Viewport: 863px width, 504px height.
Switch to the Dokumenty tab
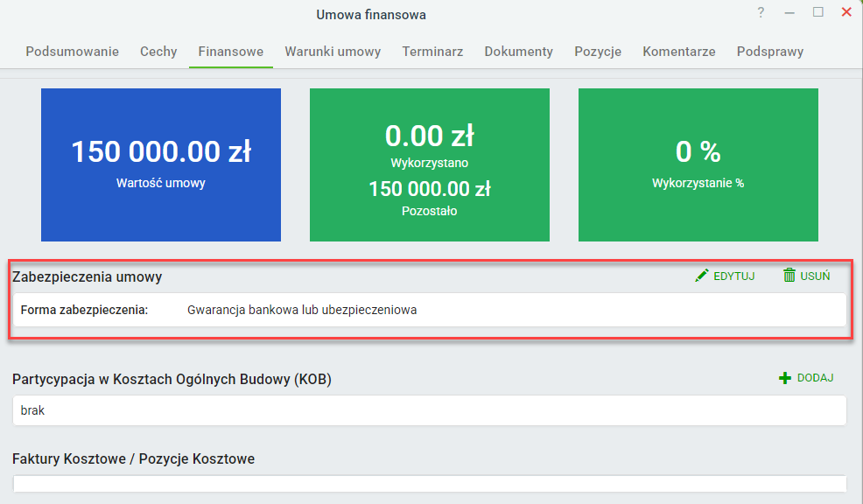tap(518, 52)
